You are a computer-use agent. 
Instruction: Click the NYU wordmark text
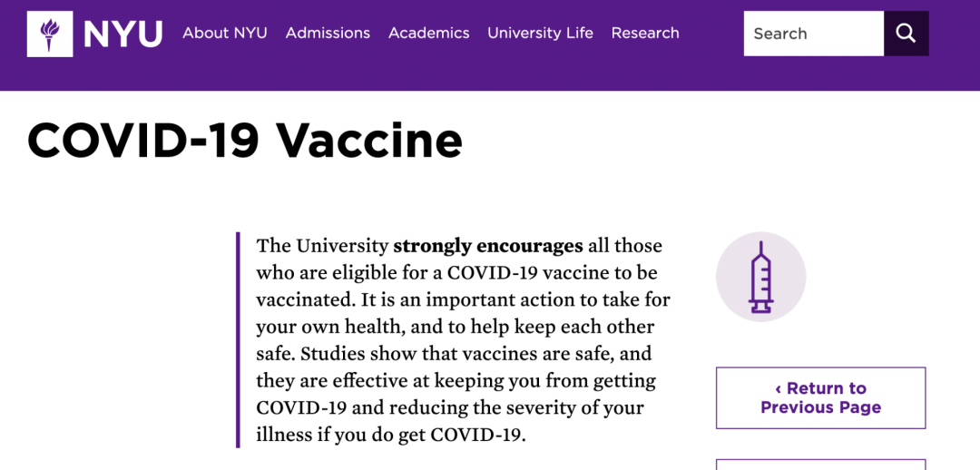pos(122,34)
